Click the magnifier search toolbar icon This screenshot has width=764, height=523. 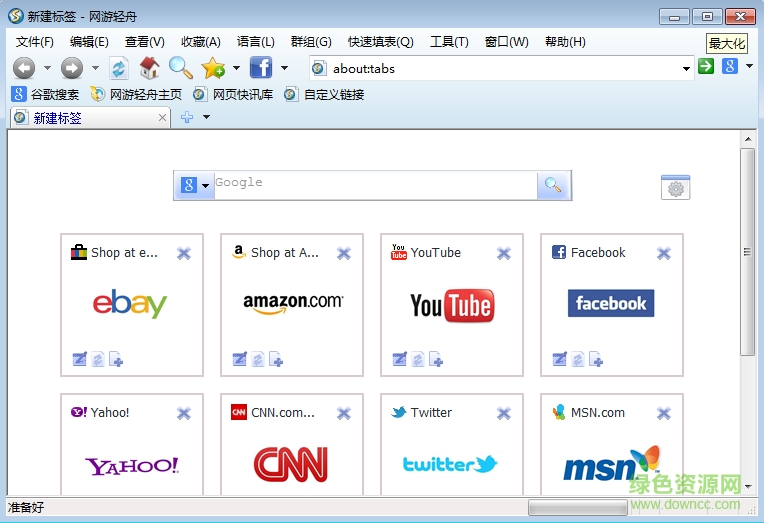click(x=180, y=68)
